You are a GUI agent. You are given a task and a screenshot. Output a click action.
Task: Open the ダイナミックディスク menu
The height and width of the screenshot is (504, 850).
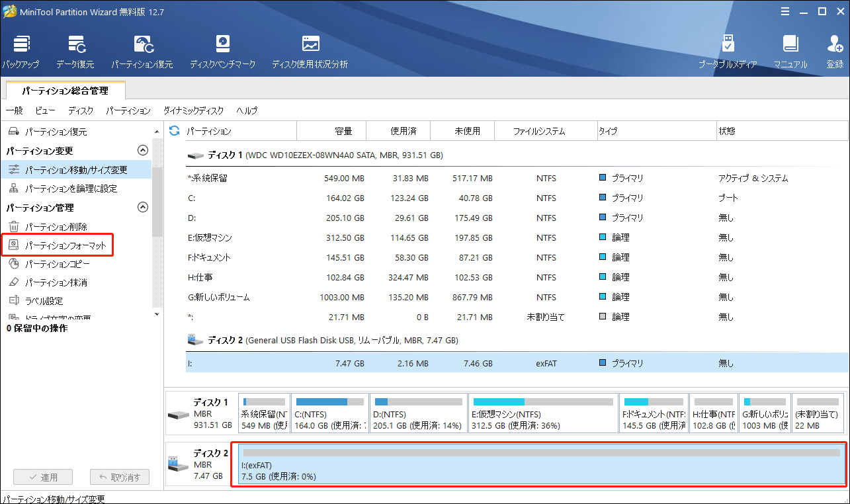(193, 110)
